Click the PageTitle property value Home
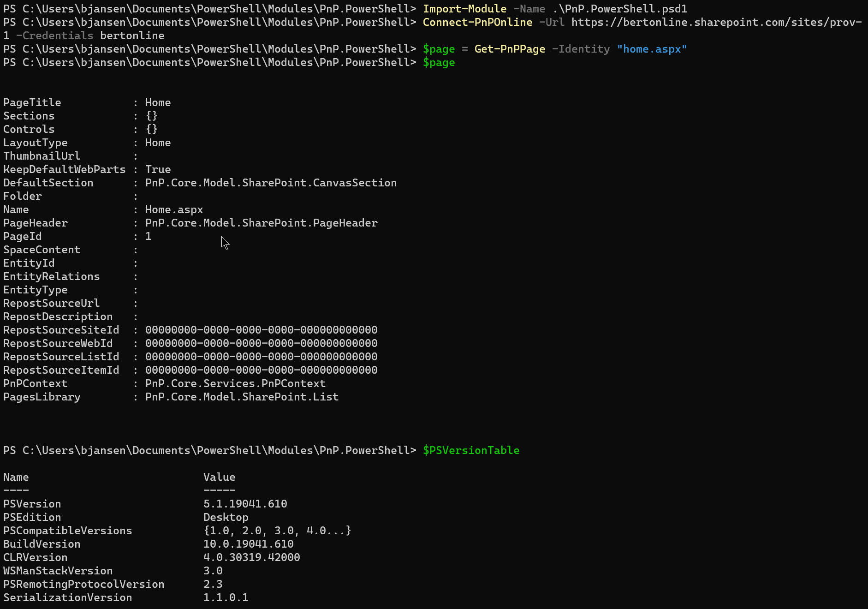This screenshot has width=868, height=609. coord(158,102)
